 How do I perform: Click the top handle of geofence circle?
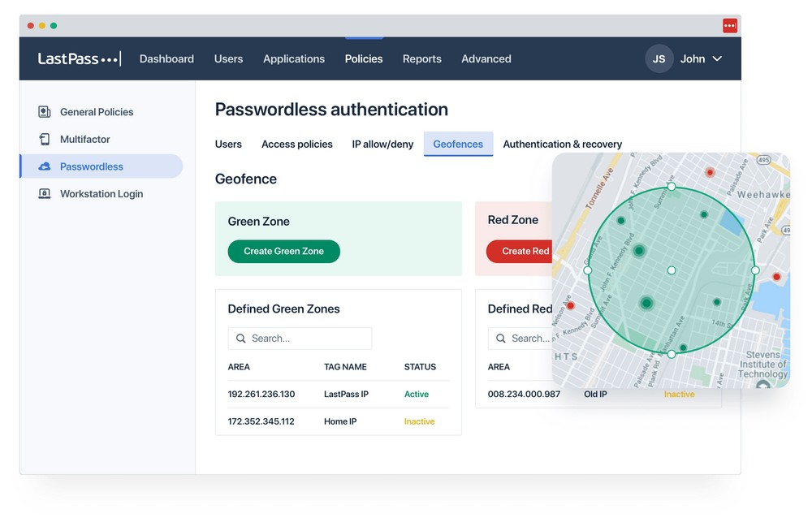[672, 187]
